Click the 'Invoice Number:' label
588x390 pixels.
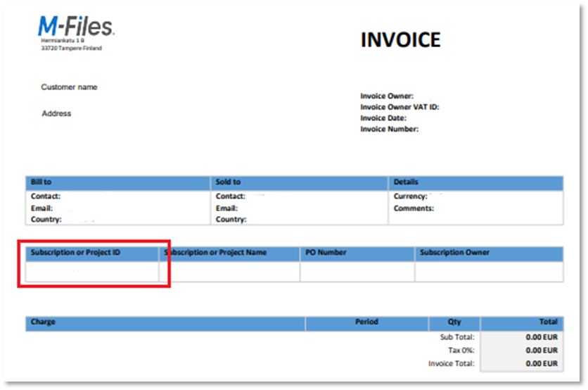click(389, 129)
